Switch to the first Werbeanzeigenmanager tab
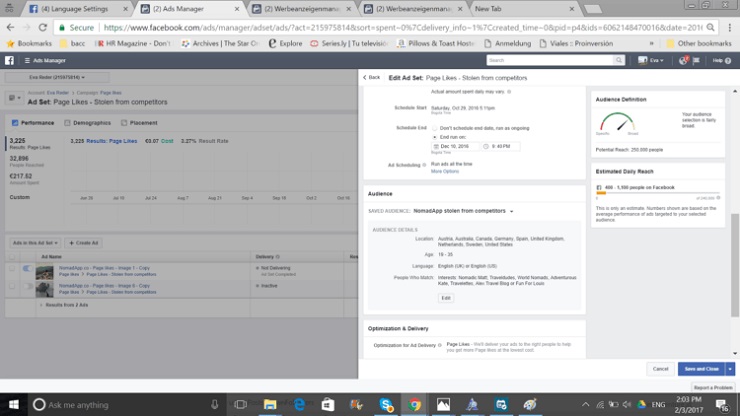The height and width of the screenshot is (416, 740). click(302, 9)
